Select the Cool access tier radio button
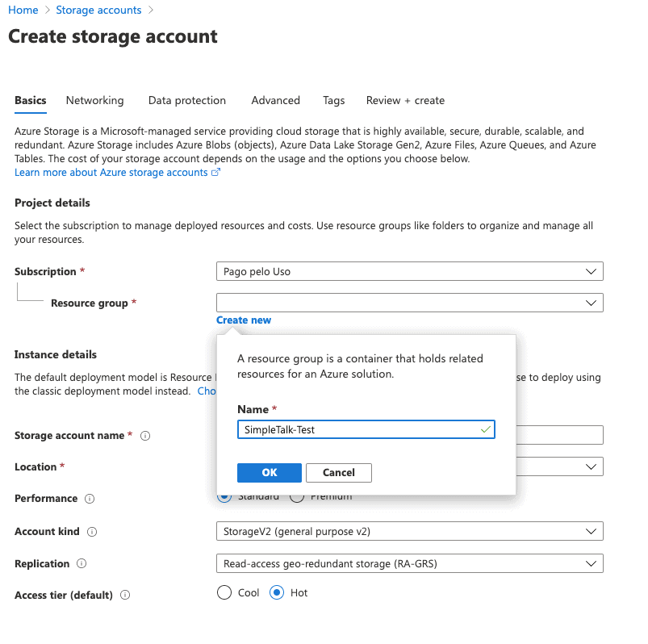648x644 pixels. point(224,593)
